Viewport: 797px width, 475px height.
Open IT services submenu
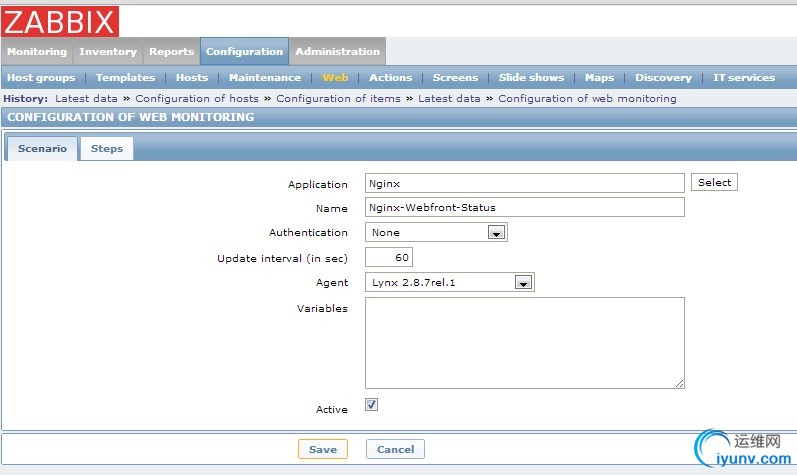[744, 78]
